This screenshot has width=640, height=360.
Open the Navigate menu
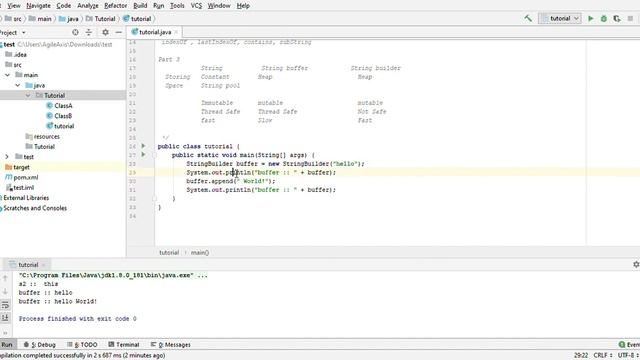click(38, 6)
